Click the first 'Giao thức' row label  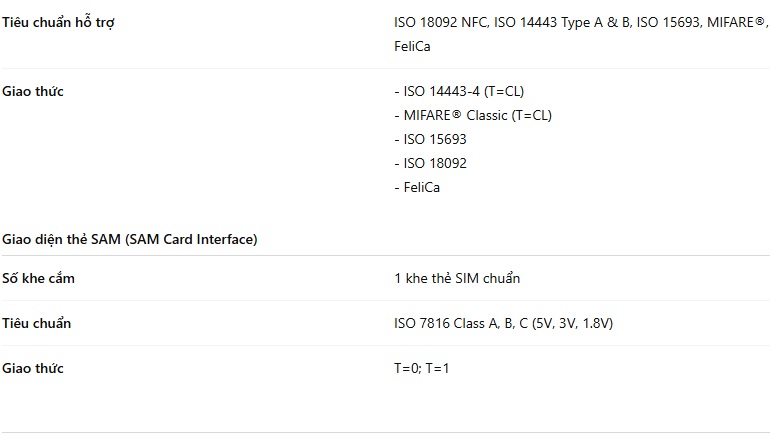[x=33, y=92]
